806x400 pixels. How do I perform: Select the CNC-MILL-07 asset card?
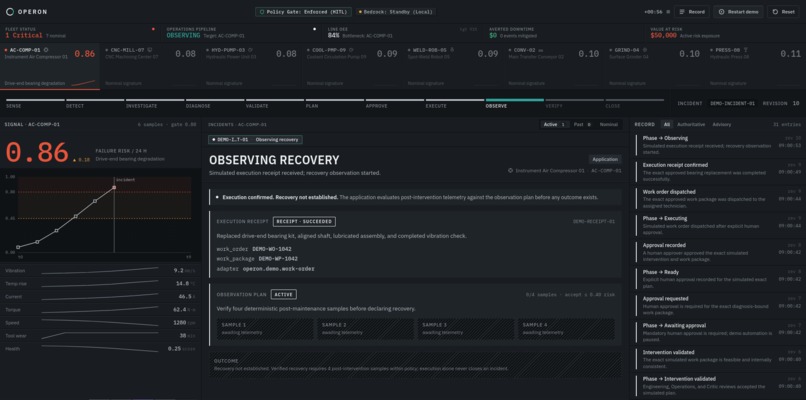(x=150, y=67)
